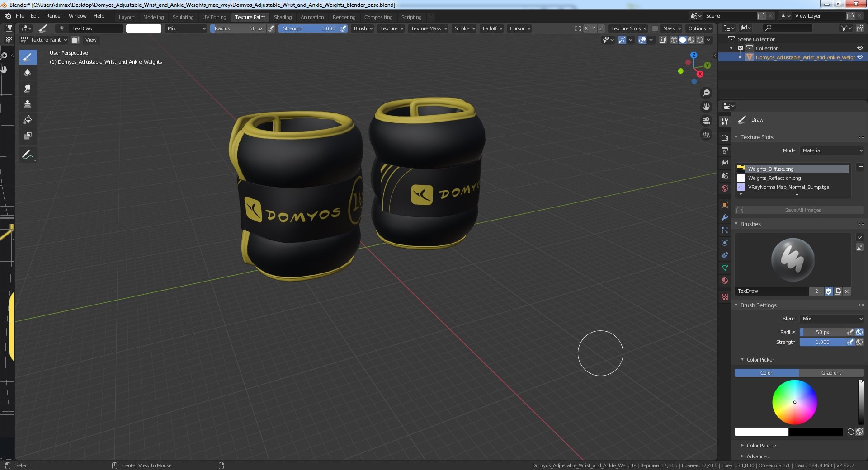Viewport: 868px width, 470px height.
Task: Open the Stroke popover
Action: click(465, 28)
